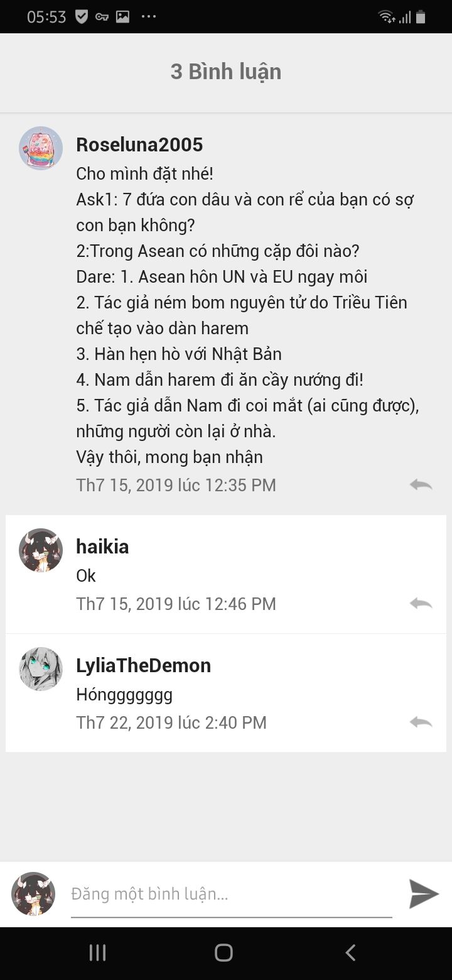Tap the timestamp 'Th7 15, 2019 lúc 12:35 PM'
Viewport: 452px width, 980px height.
tap(176, 485)
